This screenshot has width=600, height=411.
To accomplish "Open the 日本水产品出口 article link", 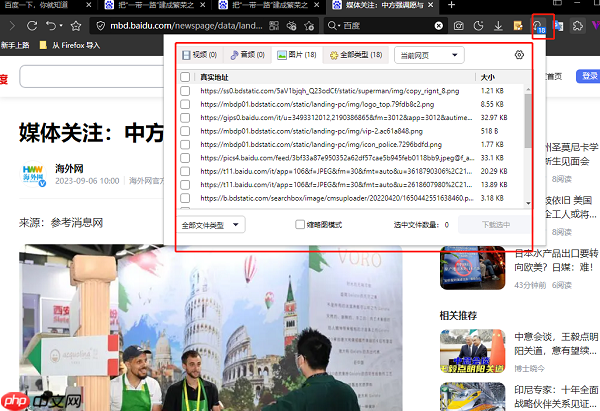I will pyautogui.click(x=556, y=260).
